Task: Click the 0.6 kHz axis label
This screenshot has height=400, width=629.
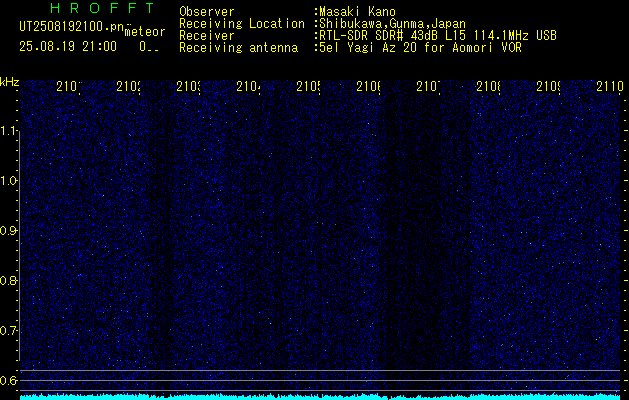Action: [x=9, y=380]
